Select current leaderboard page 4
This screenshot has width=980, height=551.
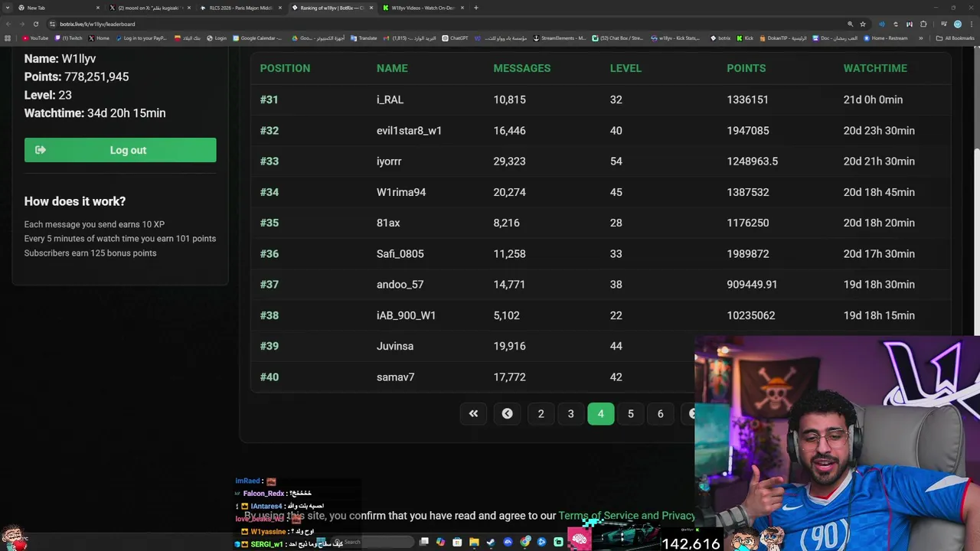pyautogui.click(x=600, y=413)
